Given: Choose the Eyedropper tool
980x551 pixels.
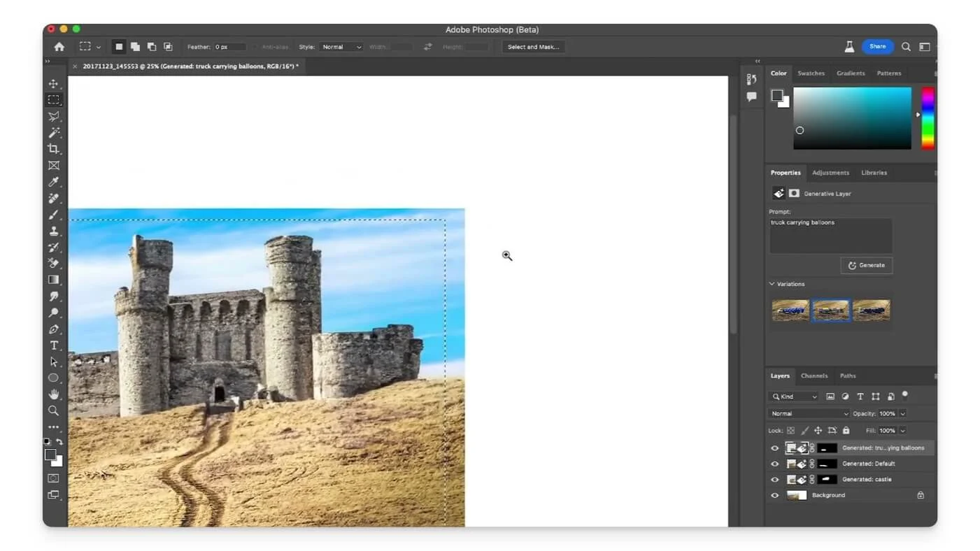Looking at the screenshot, I should pyautogui.click(x=53, y=182).
